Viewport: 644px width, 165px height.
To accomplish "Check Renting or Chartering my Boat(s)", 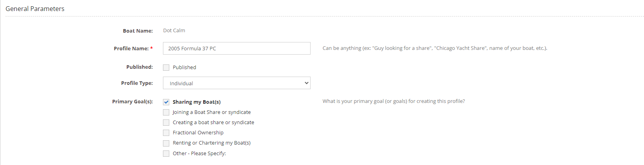I will 166,143.
